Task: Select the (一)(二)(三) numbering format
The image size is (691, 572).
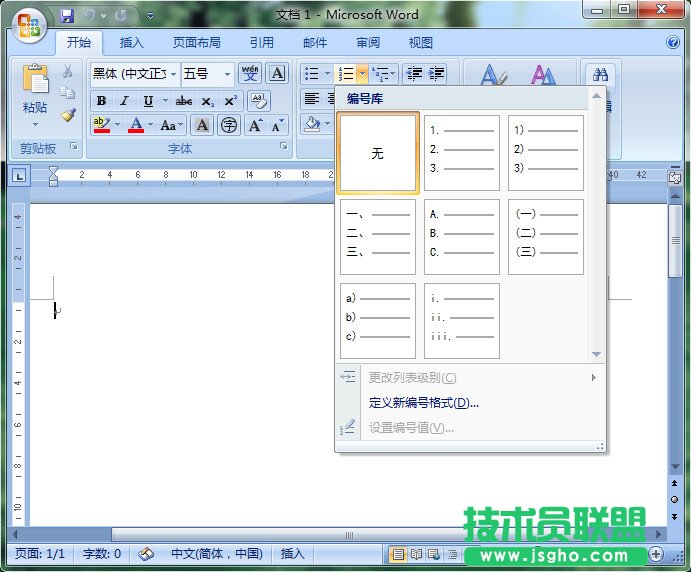Action: pos(546,237)
